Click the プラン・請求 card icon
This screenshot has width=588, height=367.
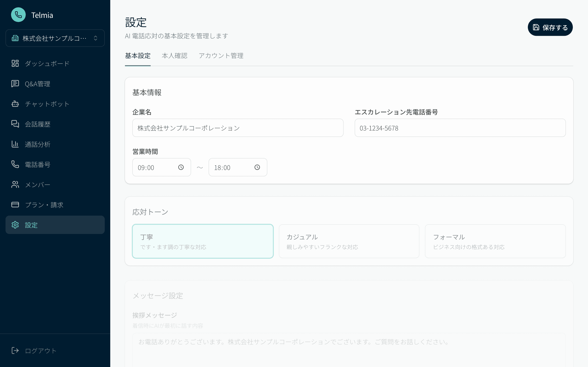click(x=15, y=205)
